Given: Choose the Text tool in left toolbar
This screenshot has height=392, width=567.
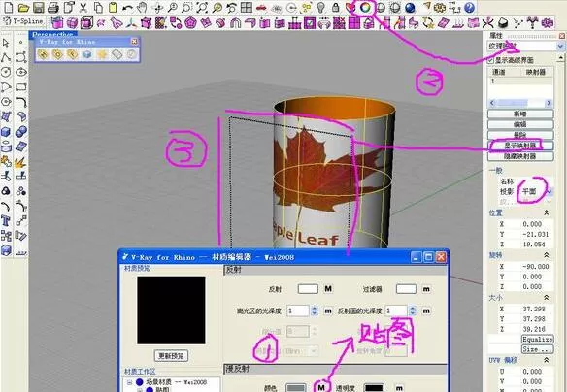Looking at the screenshot, I should (6, 220).
